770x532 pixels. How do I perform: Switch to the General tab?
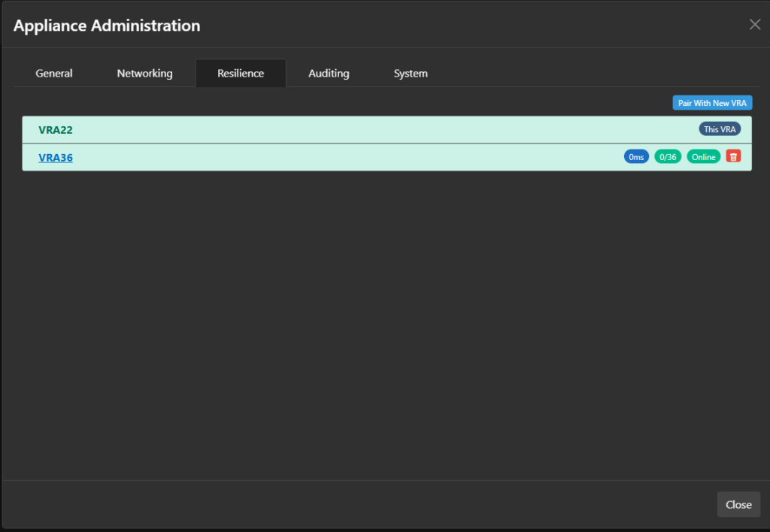(54, 73)
